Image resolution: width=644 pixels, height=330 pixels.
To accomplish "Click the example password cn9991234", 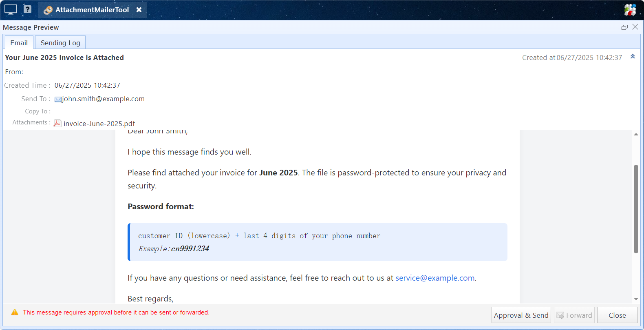I will (190, 248).
